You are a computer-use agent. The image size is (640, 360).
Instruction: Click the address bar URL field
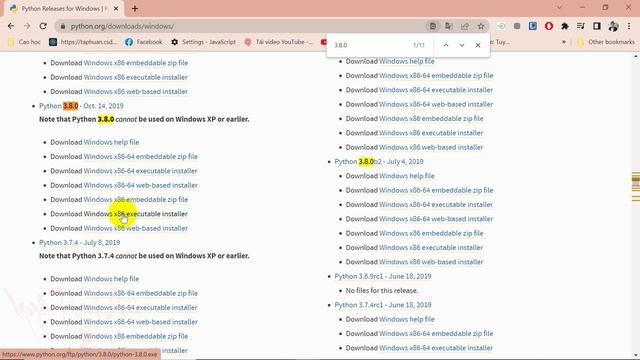click(x=245, y=26)
